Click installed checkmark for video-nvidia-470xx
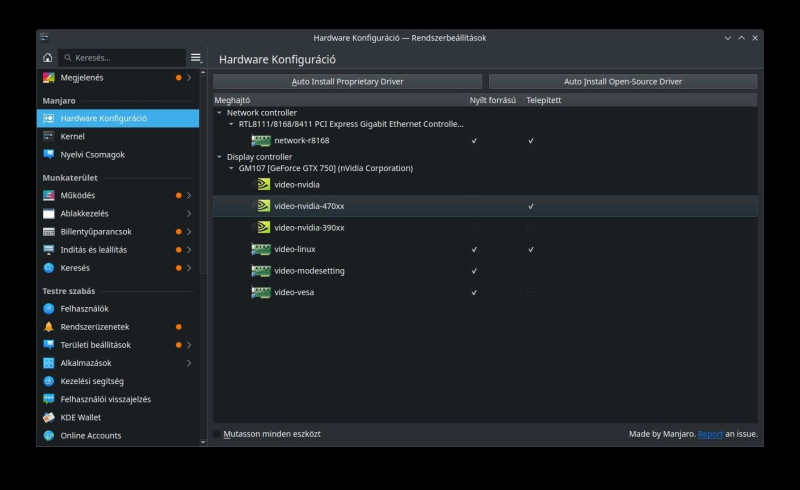Image resolution: width=800 pixels, height=490 pixels. [x=531, y=206]
